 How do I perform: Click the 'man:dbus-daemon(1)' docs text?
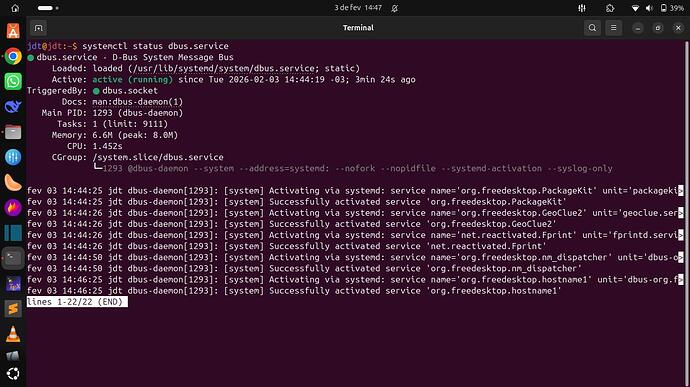coord(137,102)
